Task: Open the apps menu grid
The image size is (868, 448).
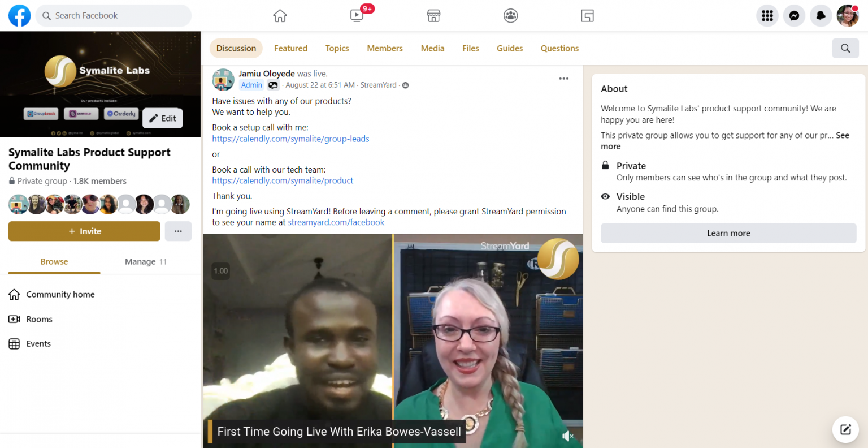Action: click(767, 16)
